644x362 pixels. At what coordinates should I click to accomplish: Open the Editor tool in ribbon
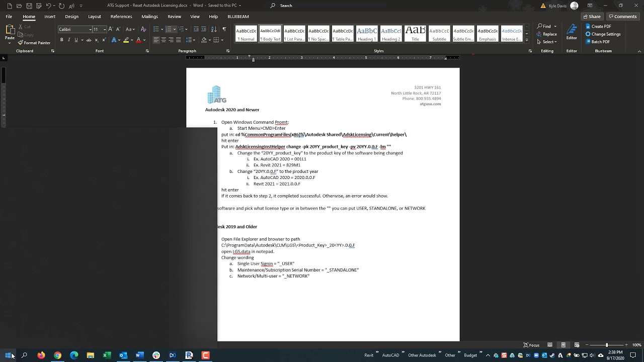point(572,32)
